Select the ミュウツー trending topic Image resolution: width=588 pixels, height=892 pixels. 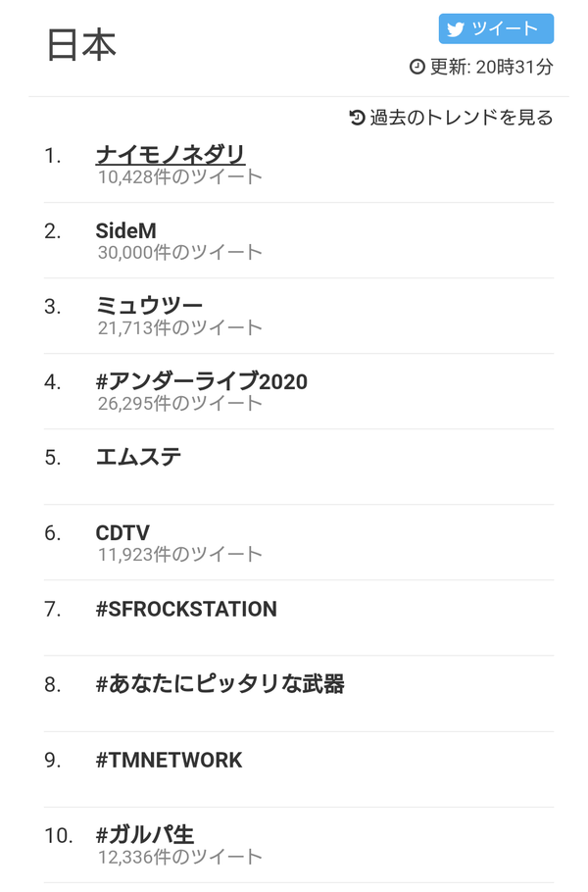click(149, 306)
